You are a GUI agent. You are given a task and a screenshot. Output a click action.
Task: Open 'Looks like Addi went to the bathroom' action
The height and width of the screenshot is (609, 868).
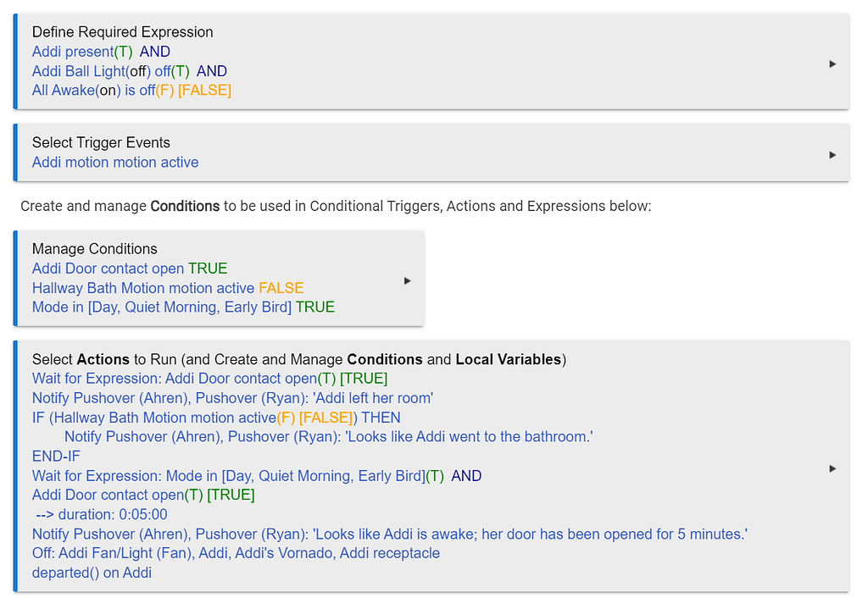click(329, 436)
